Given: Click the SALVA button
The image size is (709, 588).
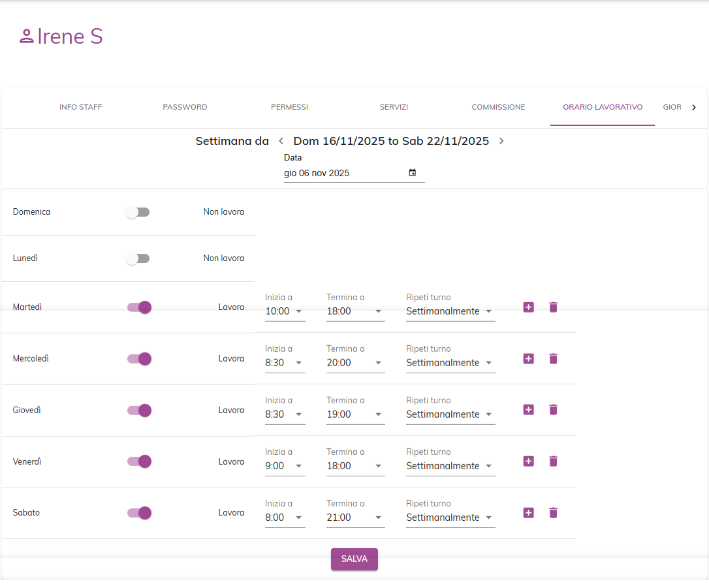Looking at the screenshot, I should tap(354, 559).
